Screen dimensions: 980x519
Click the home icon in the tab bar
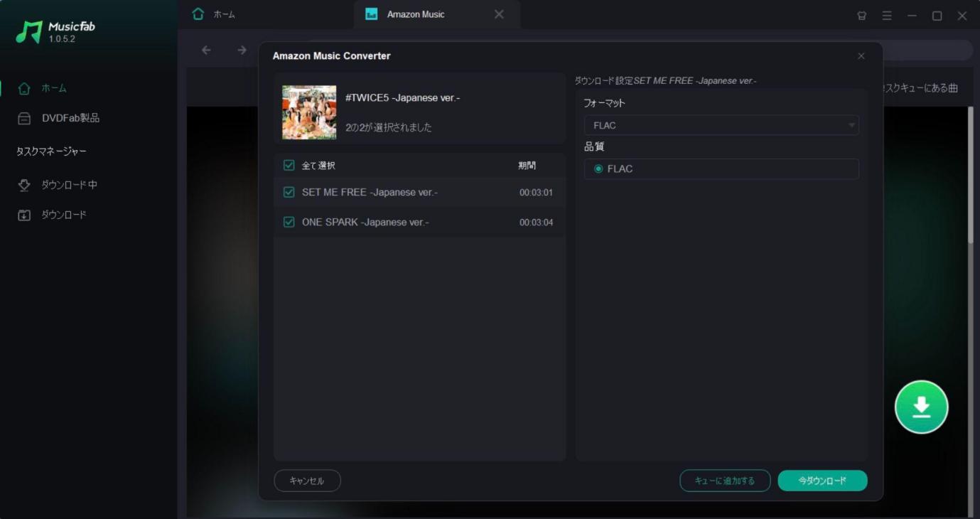pyautogui.click(x=198, y=14)
